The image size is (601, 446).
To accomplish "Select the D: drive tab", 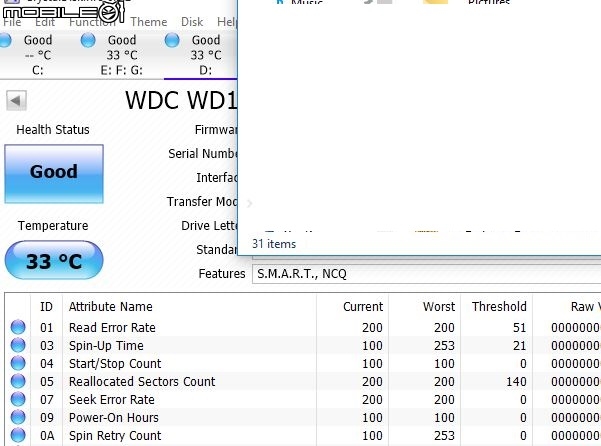I will click(200, 55).
